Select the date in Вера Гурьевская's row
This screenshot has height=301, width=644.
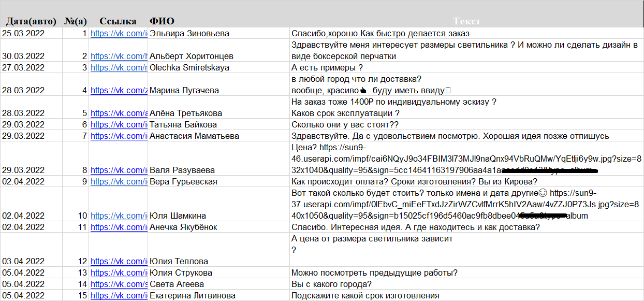coord(31,181)
